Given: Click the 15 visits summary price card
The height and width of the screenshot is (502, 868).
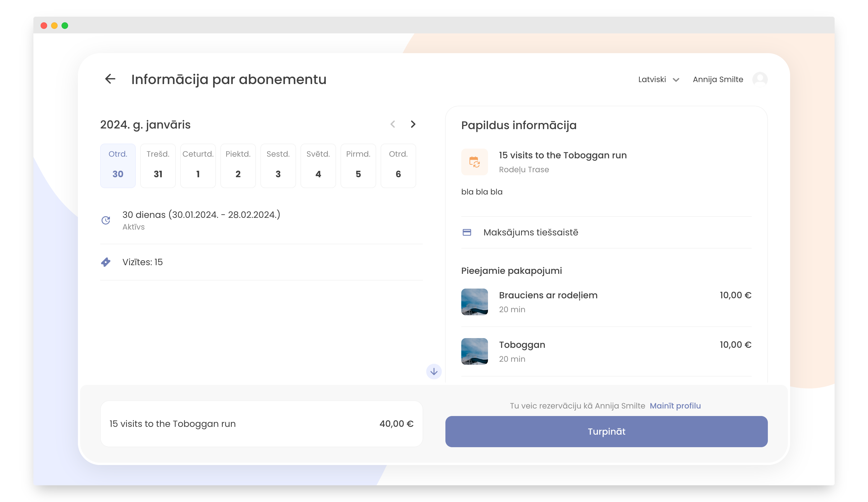Looking at the screenshot, I should [262, 424].
